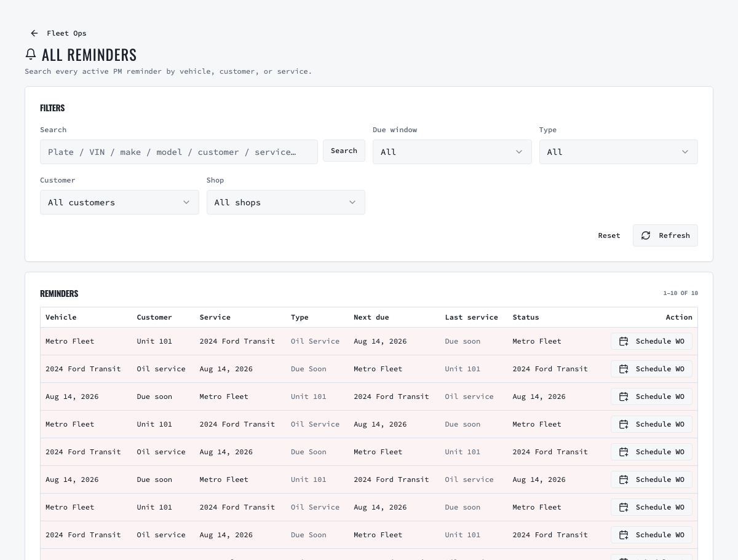
Task: Click Unit 101 in the first reminder row
Action: pos(154,341)
